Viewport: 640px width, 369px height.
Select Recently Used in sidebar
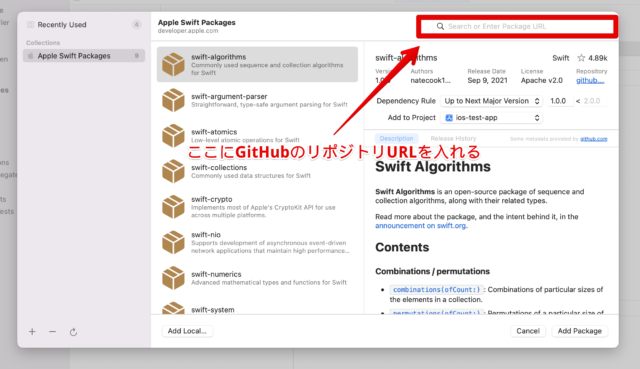(x=84, y=24)
